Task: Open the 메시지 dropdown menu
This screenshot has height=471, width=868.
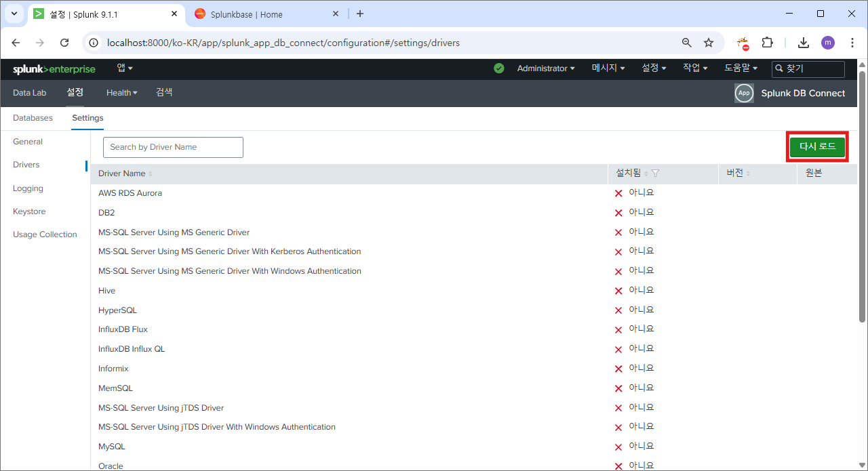Action: pos(608,68)
